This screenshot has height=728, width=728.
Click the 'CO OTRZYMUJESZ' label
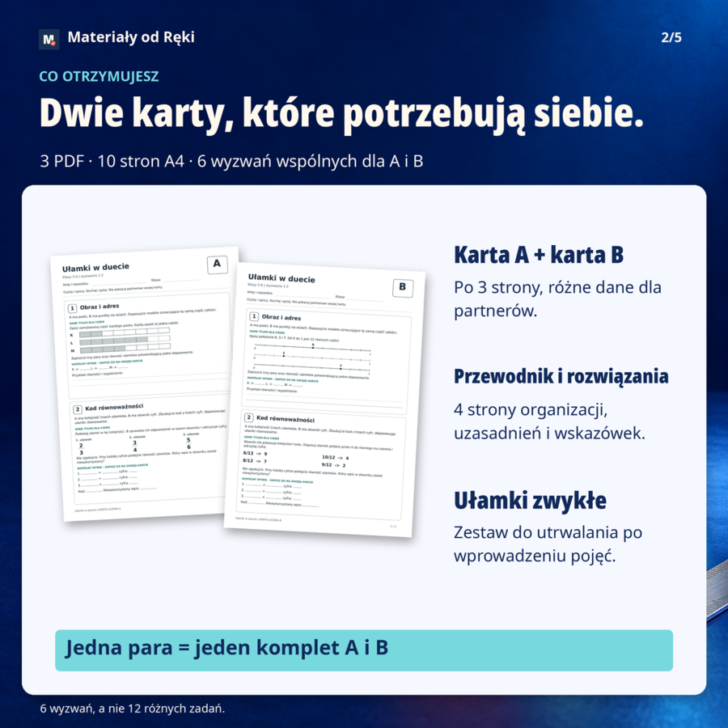pos(99,76)
